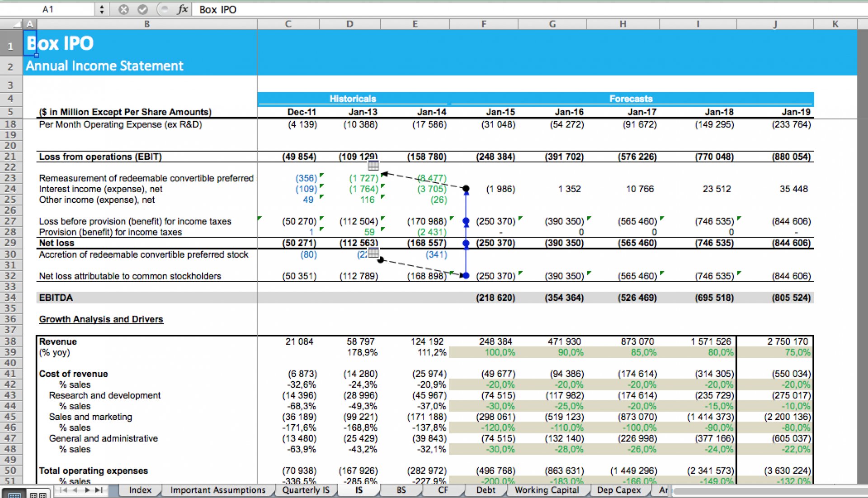
Task: Select Total operating expenses label
Action: 93,471
